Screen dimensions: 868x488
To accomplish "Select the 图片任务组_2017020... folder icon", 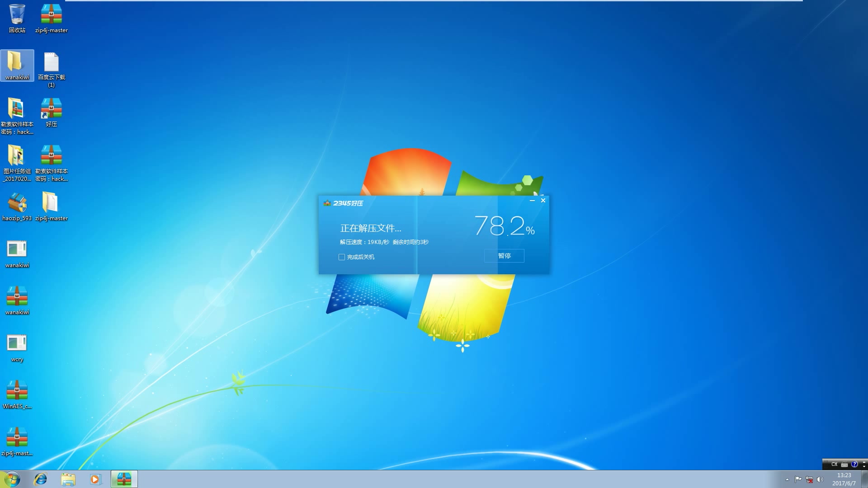I will click(17, 163).
